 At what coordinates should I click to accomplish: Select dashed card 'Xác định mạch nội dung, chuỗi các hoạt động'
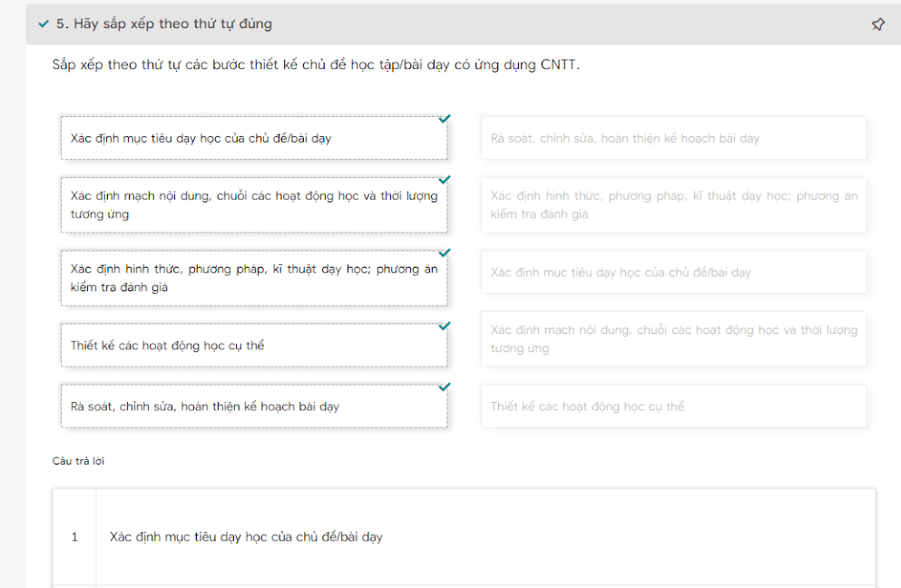[253, 205]
